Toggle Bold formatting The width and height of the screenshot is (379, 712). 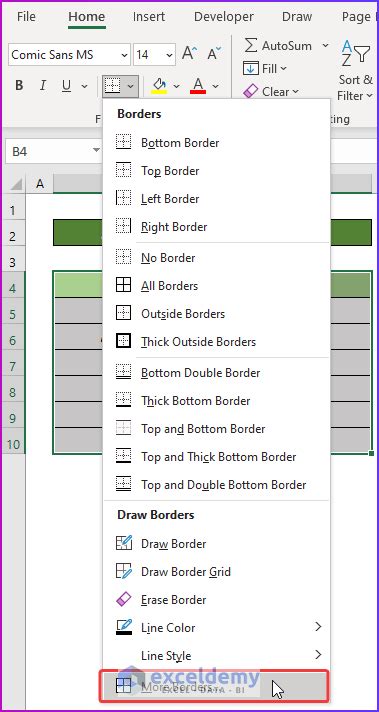click(x=19, y=85)
